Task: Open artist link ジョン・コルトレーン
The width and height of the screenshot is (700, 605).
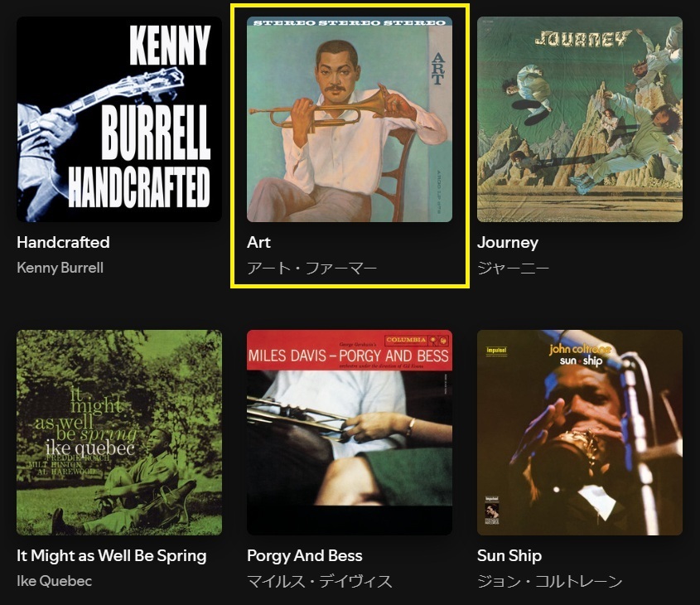Action: tap(549, 582)
